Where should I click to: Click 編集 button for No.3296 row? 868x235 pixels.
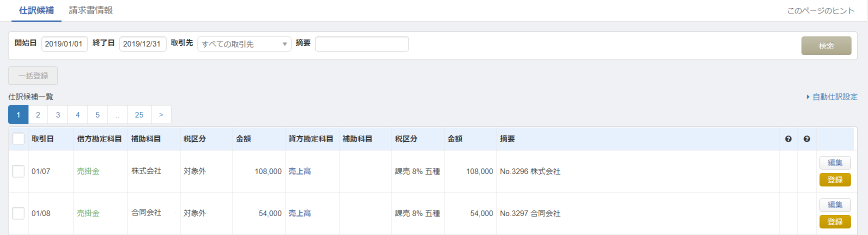pos(834,163)
